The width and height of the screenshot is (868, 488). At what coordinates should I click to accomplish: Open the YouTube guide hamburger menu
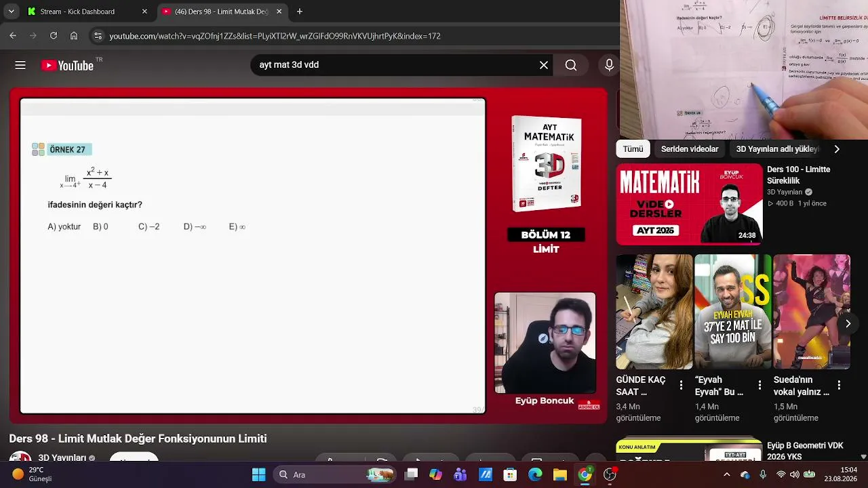click(20, 65)
